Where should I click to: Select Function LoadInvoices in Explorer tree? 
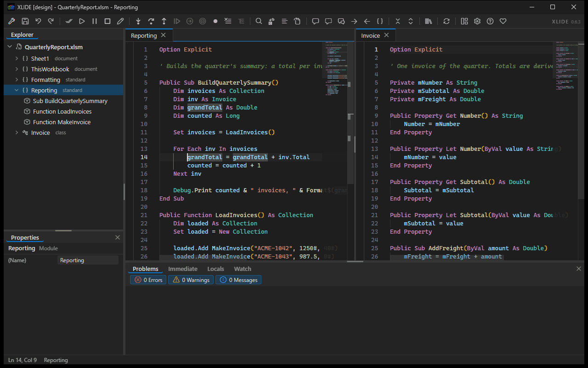(63, 111)
